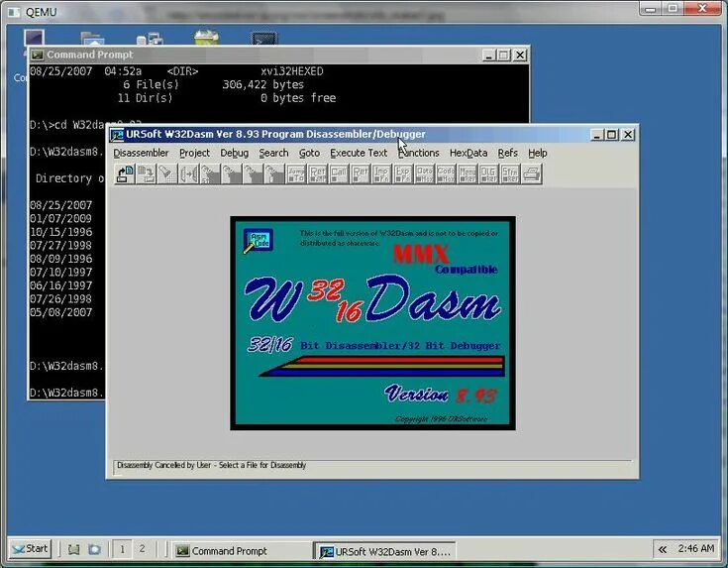Viewport: 728px width, 568px height.
Task: Click the QEMU window title text
Action: pyautogui.click(x=41, y=12)
